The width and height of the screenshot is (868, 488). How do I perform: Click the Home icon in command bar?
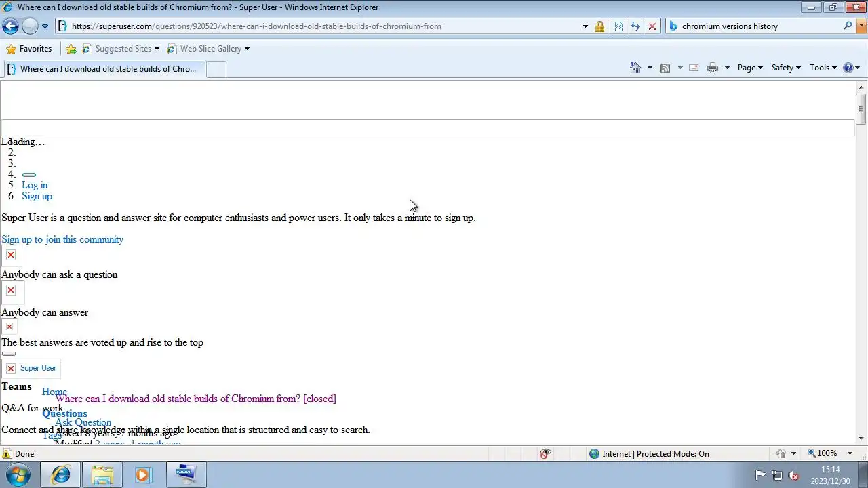(635, 68)
